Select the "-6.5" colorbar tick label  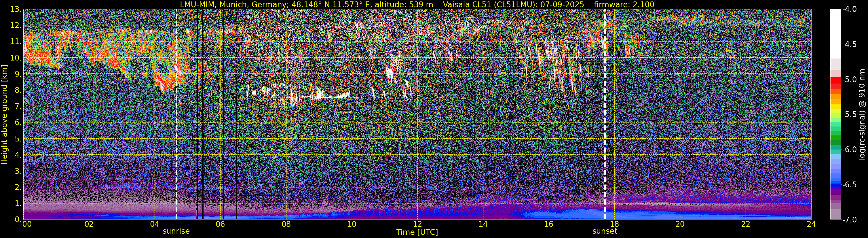tap(850, 185)
